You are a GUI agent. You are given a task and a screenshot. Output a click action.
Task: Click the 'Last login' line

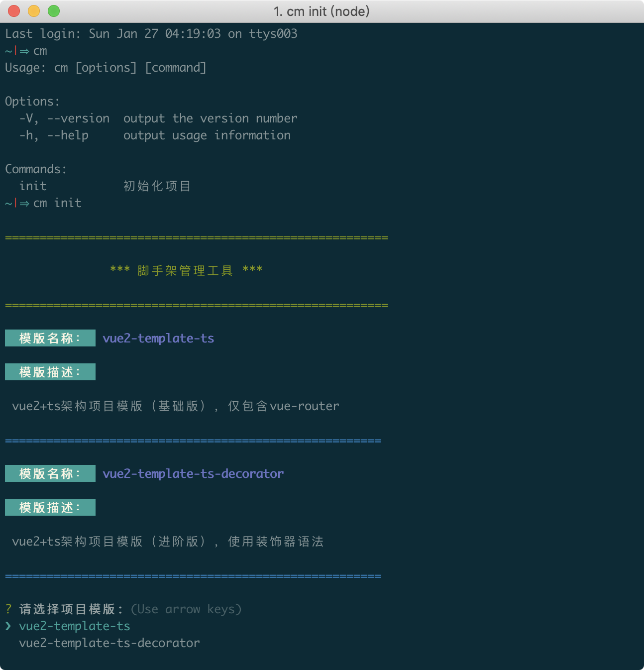pos(151,34)
